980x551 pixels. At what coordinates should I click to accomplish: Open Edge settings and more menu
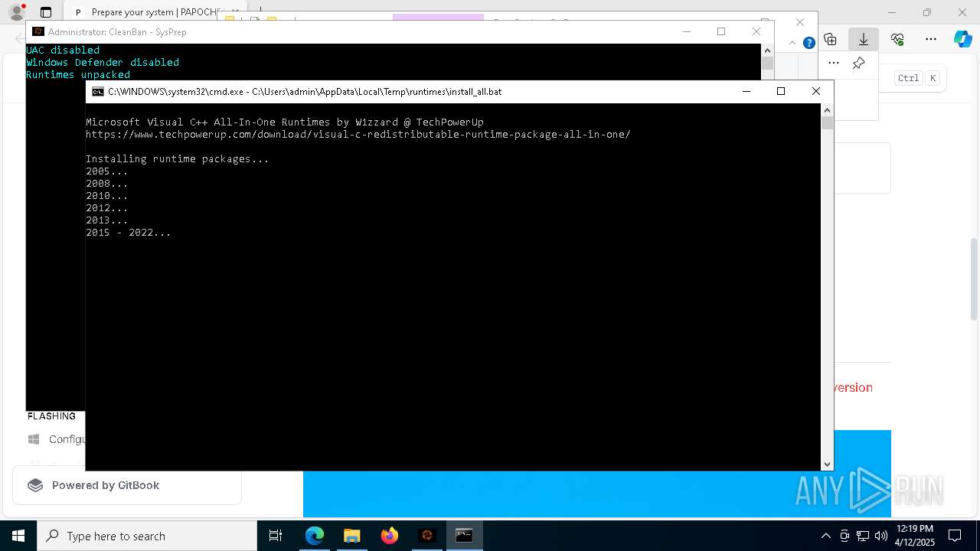click(931, 39)
